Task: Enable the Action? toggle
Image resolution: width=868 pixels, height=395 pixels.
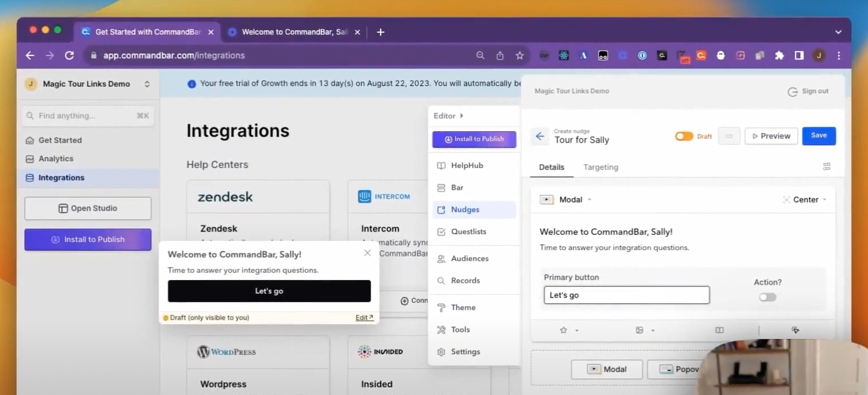Action: click(x=767, y=297)
